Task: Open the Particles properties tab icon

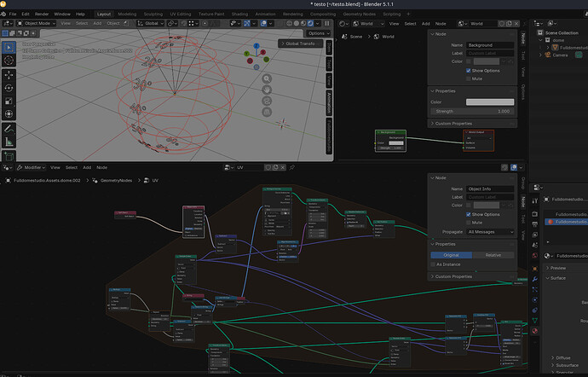Action: coord(535,290)
